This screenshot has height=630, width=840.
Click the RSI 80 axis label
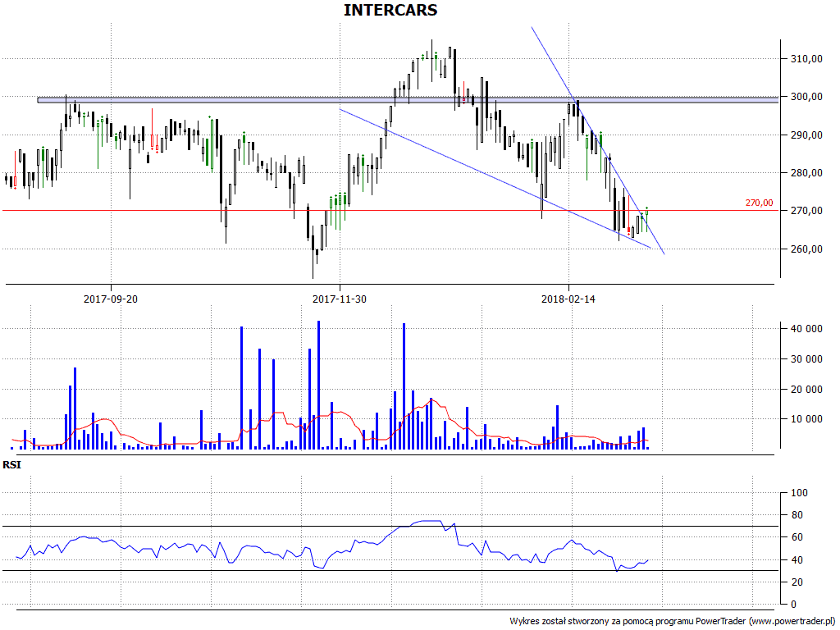pyautogui.click(x=797, y=515)
